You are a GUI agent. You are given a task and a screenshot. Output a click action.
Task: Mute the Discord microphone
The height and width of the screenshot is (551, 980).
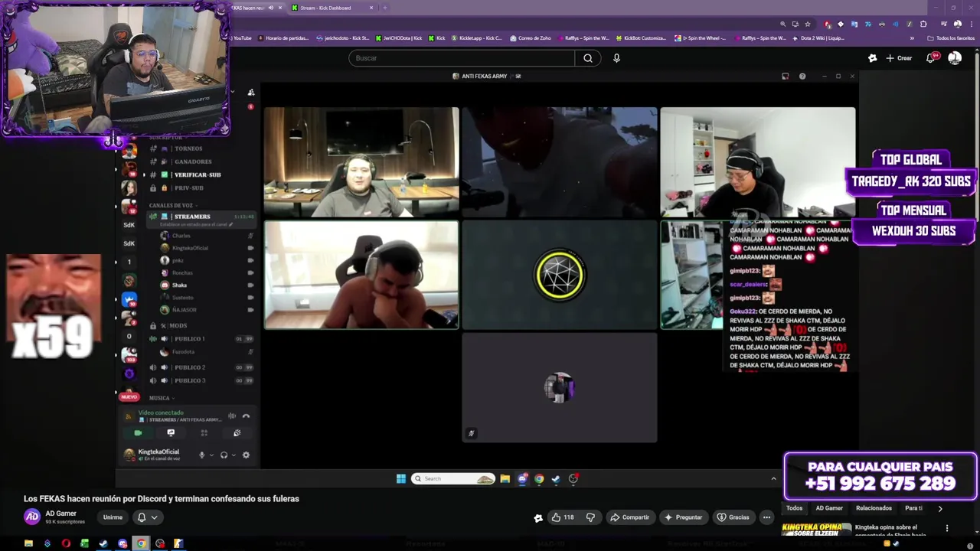pos(202,455)
